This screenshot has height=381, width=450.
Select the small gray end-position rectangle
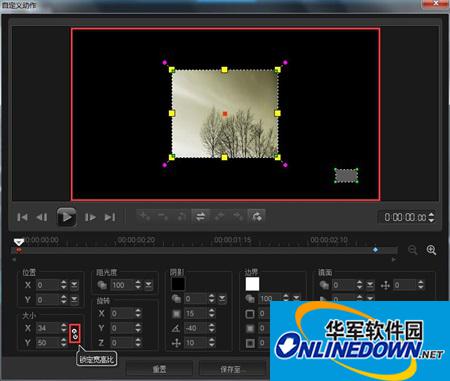346,175
